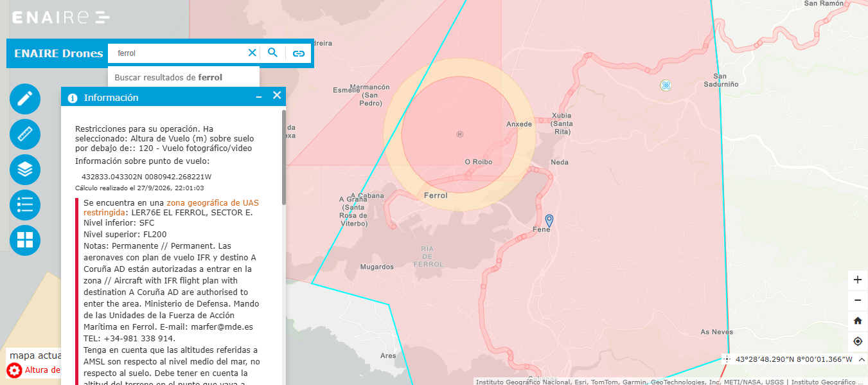Open the pencil drawing tool
This screenshot has width=868, height=385.
pyautogui.click(x=25, y=98)
